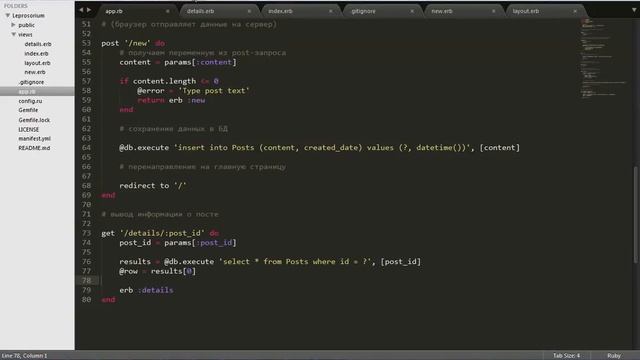This screenshot has height=360, width=640.
Task: Click line number 53 in gutter
Action: click(86, 43)
